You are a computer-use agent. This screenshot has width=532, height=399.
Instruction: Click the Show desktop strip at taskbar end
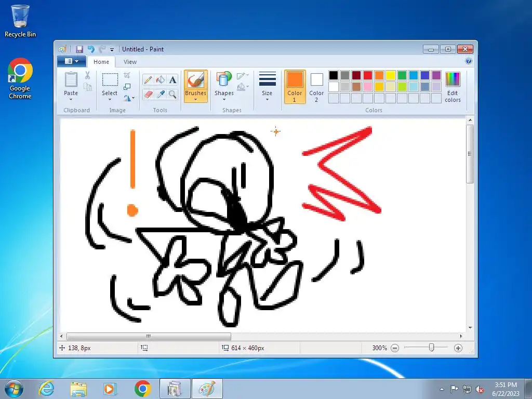click(x=528, y=389)
